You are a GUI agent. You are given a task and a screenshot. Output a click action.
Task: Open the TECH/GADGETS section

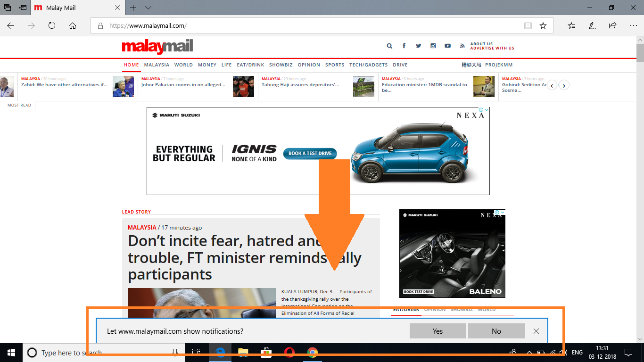coord(368,65)
